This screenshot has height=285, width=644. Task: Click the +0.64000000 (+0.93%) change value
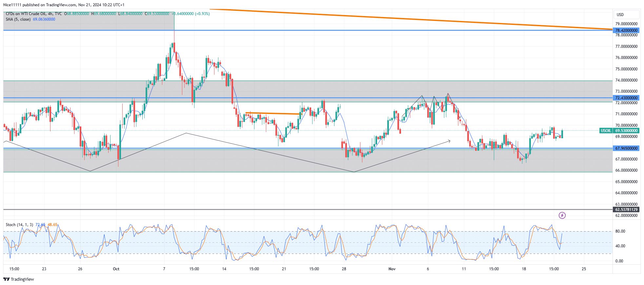[191, 14]
